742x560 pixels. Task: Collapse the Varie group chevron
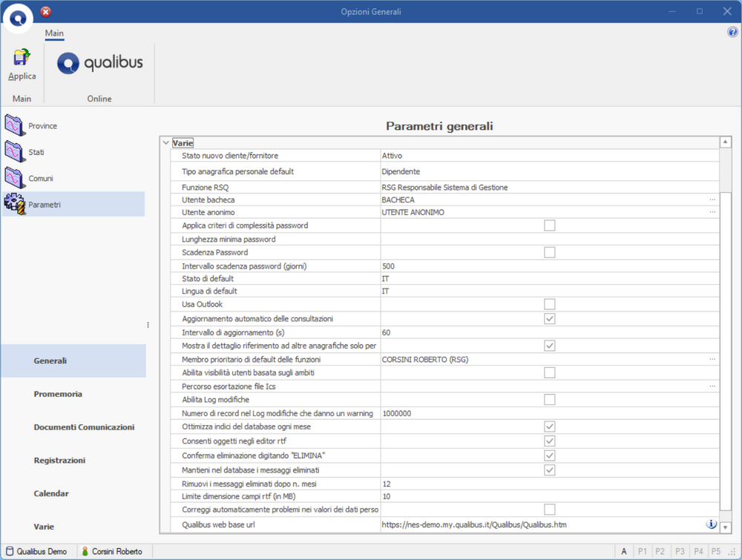[166, 142]
